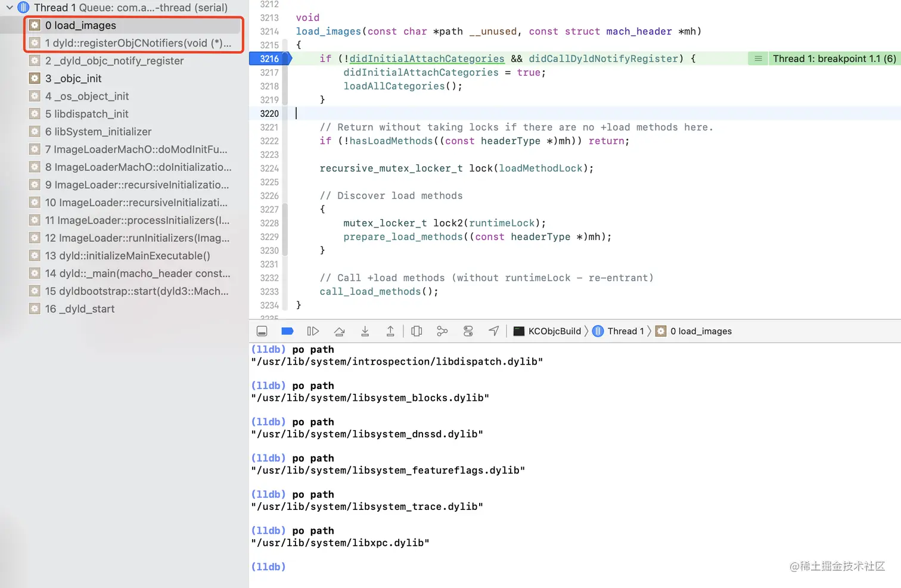The height and width of the screenshot is (588, 901).
Task: Select frame 12 ImageLoader::runInitializers
Action: point(124,238)
